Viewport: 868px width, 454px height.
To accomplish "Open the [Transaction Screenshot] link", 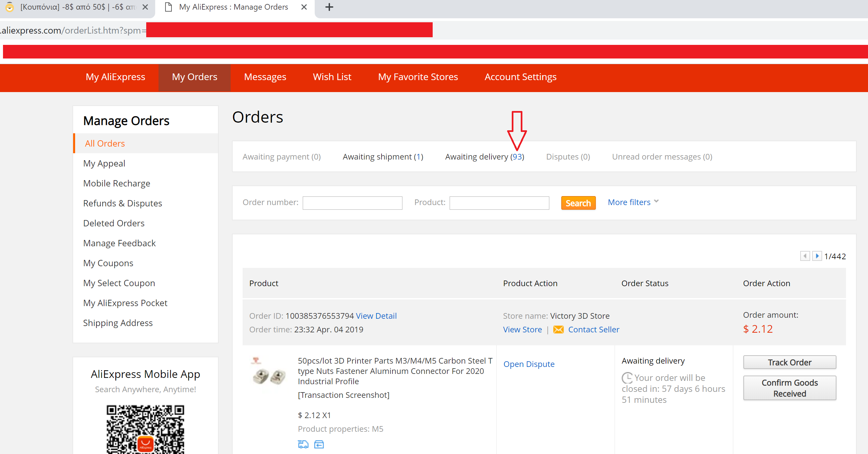I will point(343,395).
